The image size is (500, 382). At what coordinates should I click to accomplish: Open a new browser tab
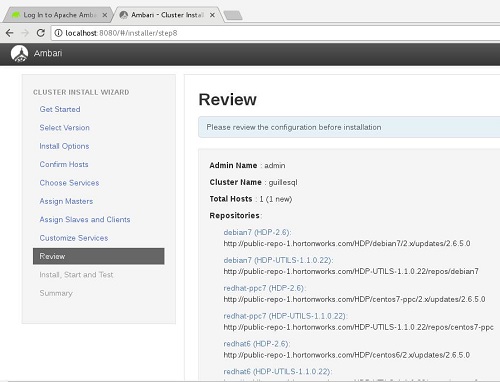[233, 15]
